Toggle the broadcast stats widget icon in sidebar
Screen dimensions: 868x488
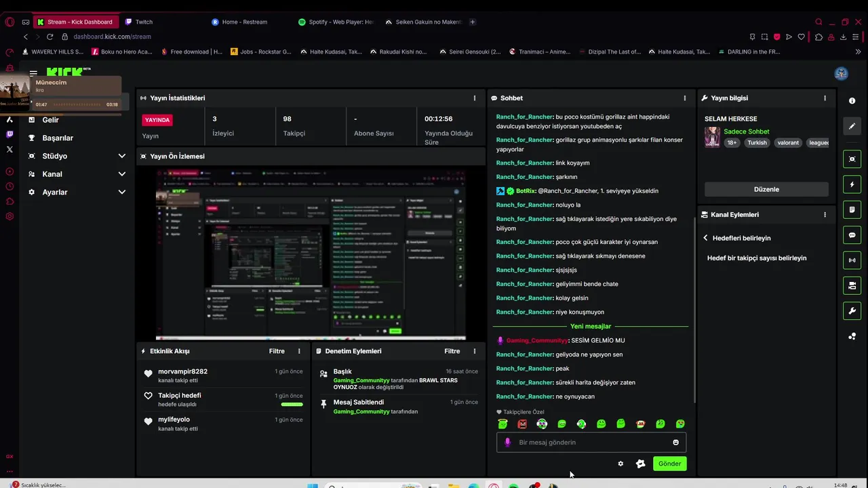pos(852,260)
